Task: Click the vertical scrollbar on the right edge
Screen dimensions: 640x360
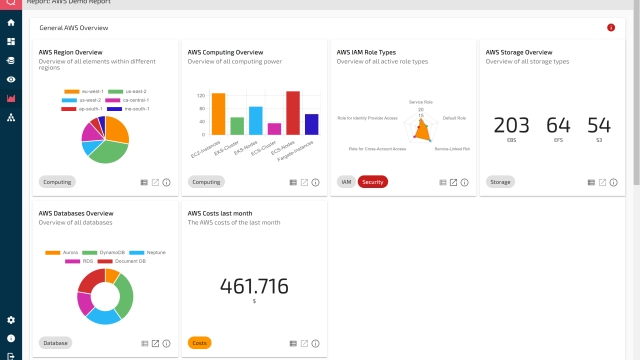Action: click(636, 92)
